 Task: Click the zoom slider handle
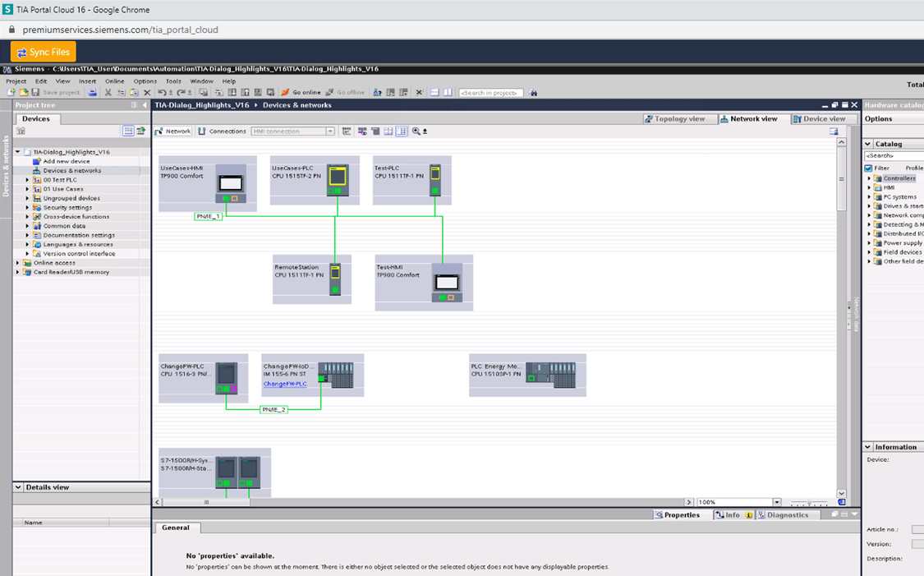[x=809, y=502]
